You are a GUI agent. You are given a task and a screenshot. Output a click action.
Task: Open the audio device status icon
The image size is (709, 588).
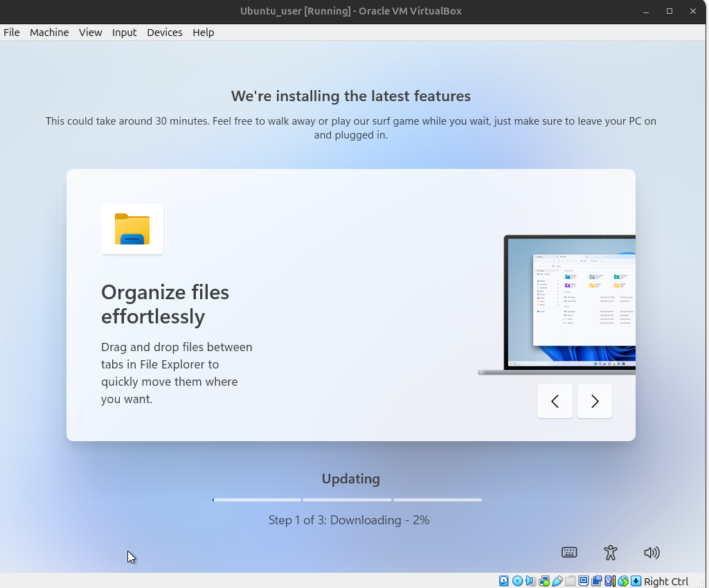click(530, 581)
